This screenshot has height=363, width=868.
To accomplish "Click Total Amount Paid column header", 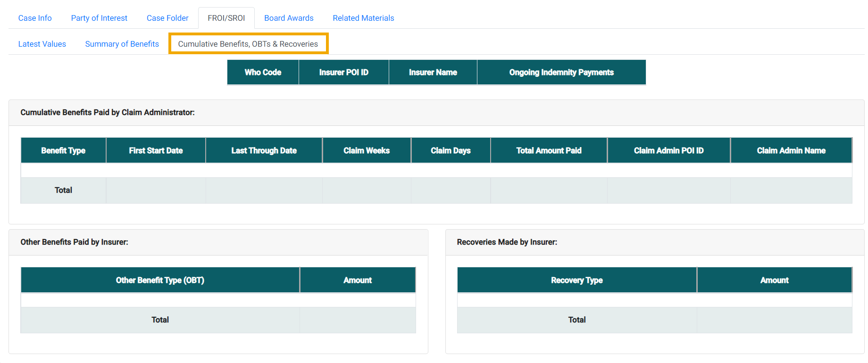I will click(x=549, y=150).
